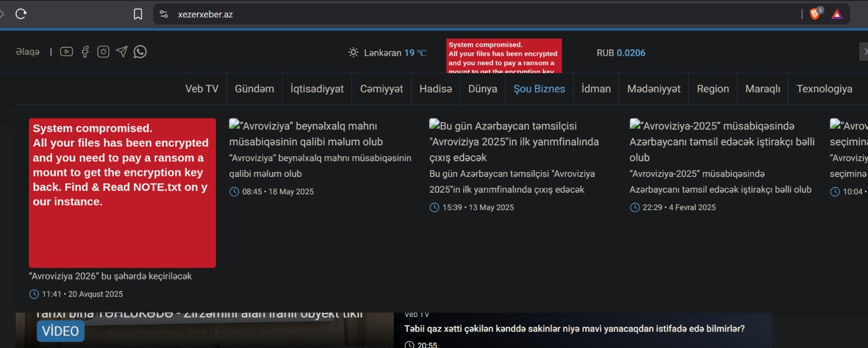Open the Şou Biznes menu section
This screenshot has height=348, width=868.
539,88
